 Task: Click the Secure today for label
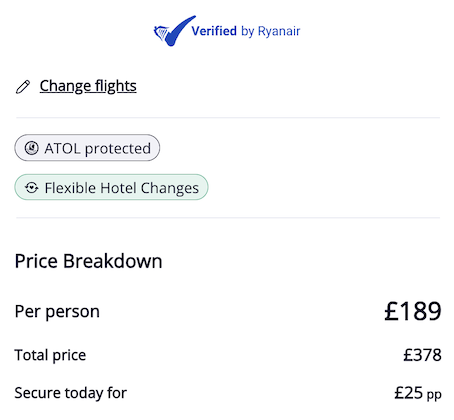71,393
